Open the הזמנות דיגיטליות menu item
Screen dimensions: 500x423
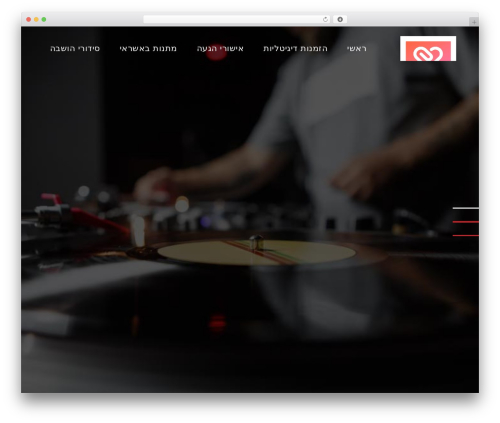295,49
